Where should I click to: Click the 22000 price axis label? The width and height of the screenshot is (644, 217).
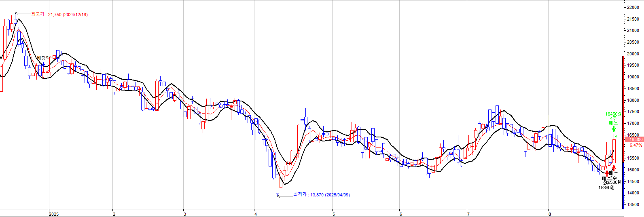tap(633, 7)
